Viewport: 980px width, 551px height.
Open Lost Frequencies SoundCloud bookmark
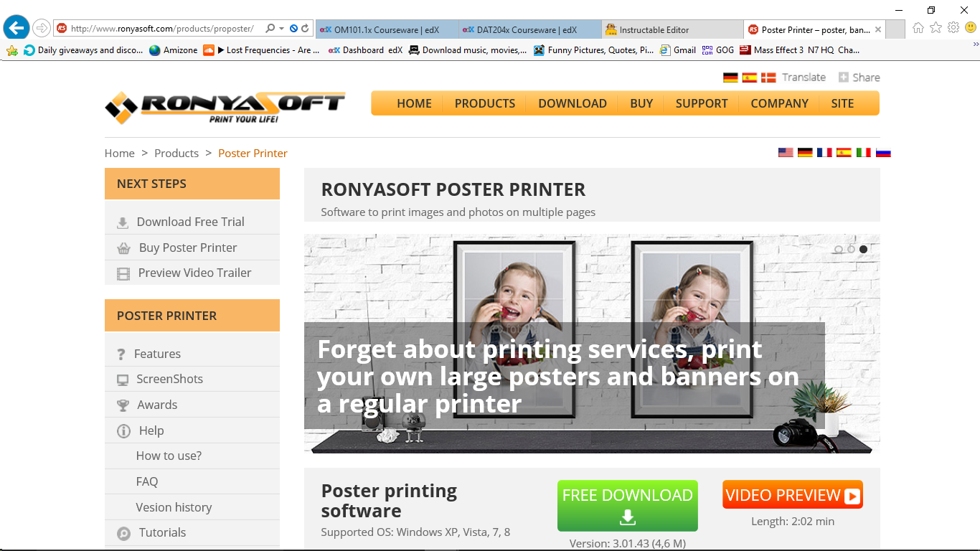(261, 50)
